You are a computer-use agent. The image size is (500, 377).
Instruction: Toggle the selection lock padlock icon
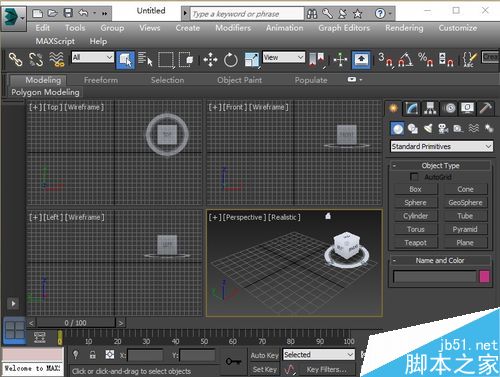[x=93, y=355]
